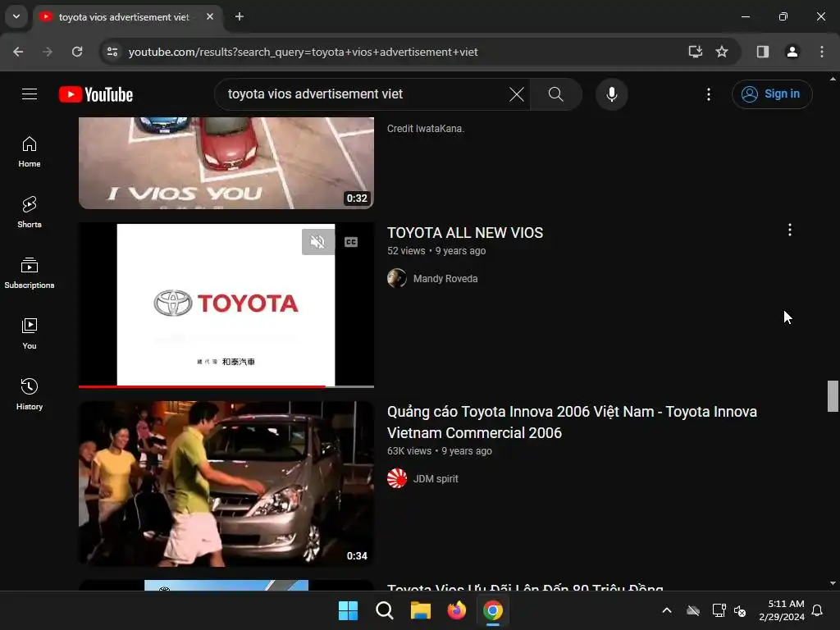Click the Toyota Innova 2006 thumbnail
The height and width of the screenshot is (630, 840).
[x=226, y=484]
